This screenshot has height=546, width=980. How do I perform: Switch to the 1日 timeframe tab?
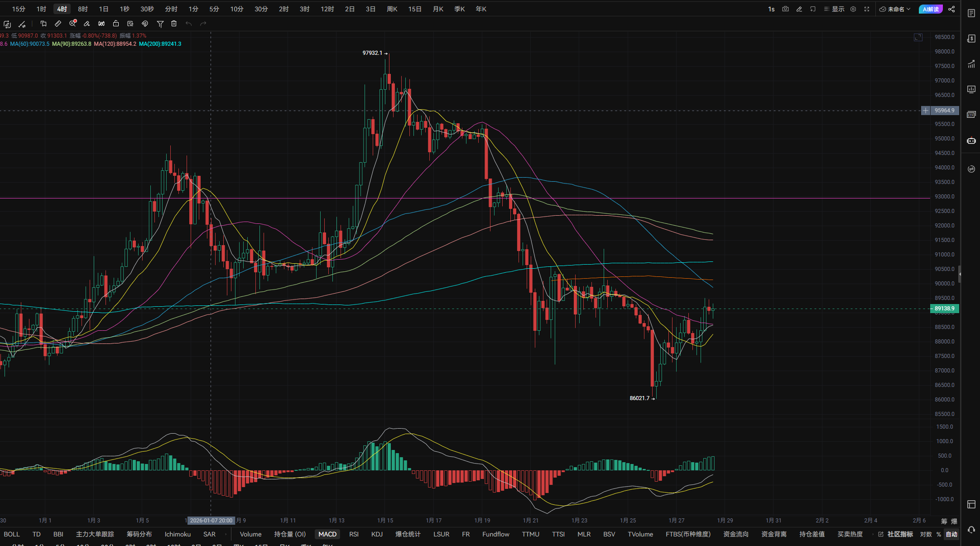pyautogui.click(x=104, y=9)
